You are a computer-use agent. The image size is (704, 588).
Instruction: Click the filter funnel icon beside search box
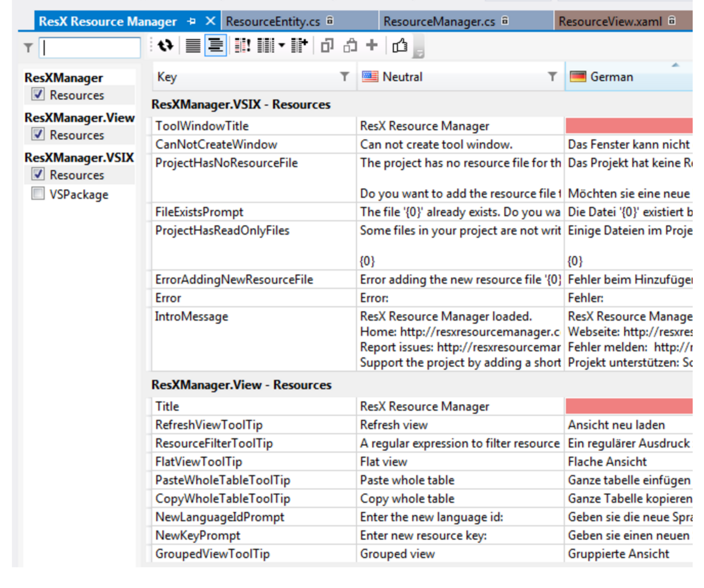[28, 48]
